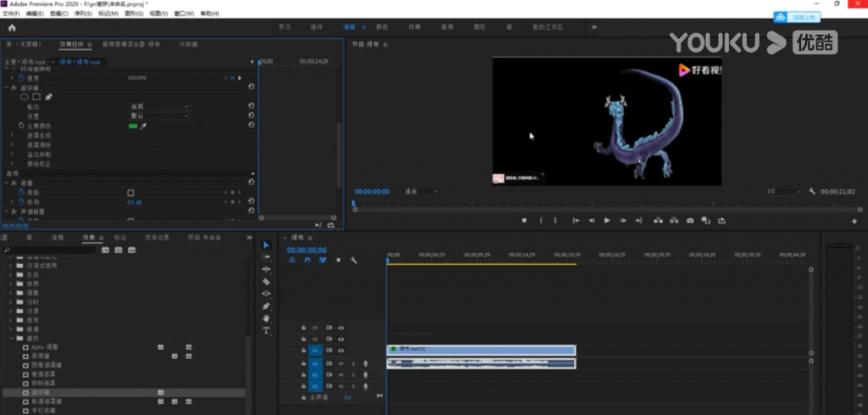The image size is (868, 415).
Task: Switch to Color workspace
Action: tap(382, 27)
